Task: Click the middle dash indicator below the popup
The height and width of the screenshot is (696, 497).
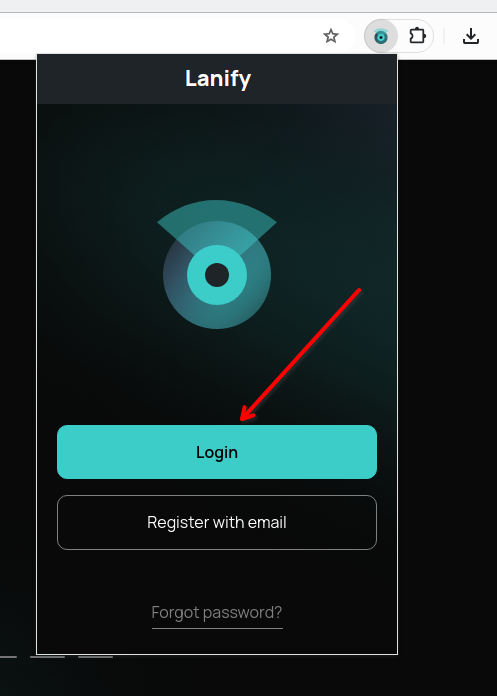Action: tap(47, 657)
